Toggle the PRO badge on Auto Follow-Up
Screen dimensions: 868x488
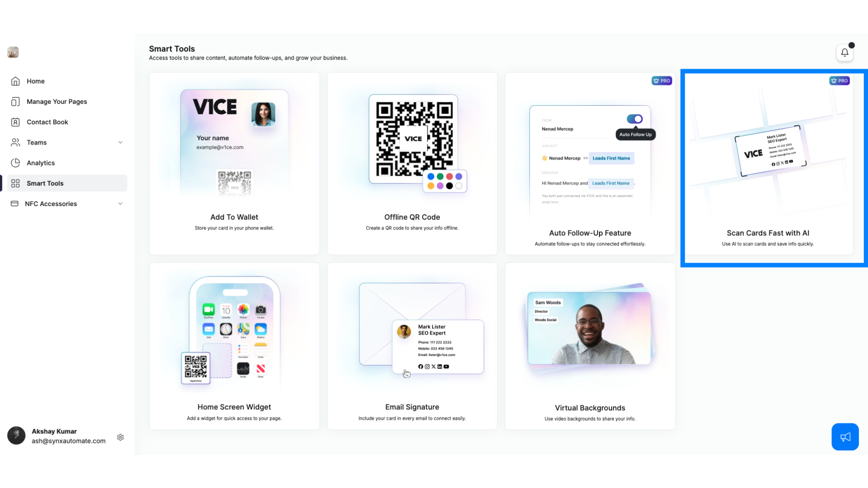tap(662, 80)
